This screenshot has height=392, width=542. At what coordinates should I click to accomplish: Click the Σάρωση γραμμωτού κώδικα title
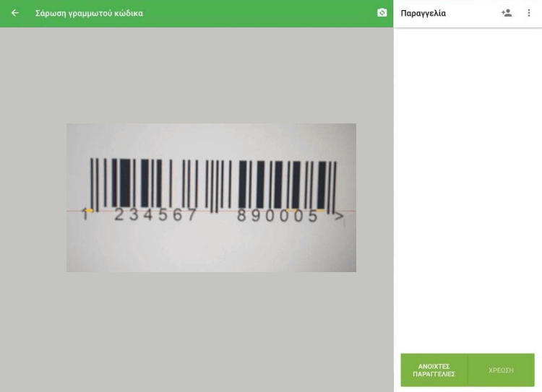[x=89, y=13]
